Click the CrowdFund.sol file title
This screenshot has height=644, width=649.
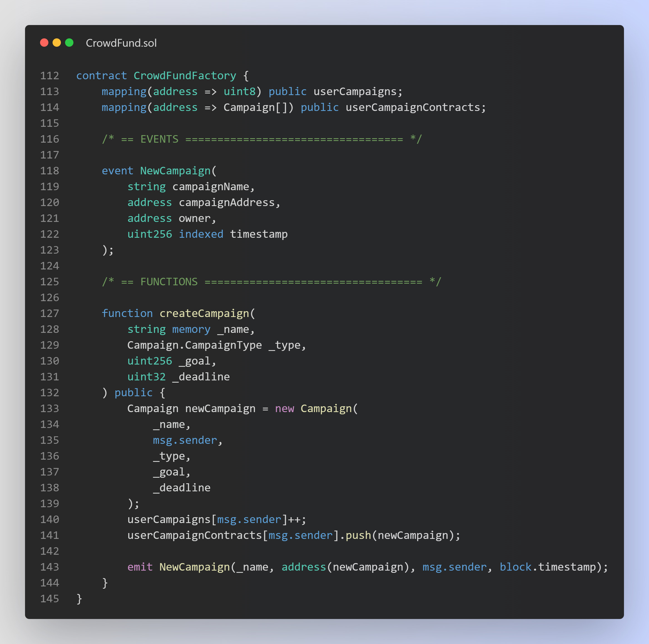121,43
